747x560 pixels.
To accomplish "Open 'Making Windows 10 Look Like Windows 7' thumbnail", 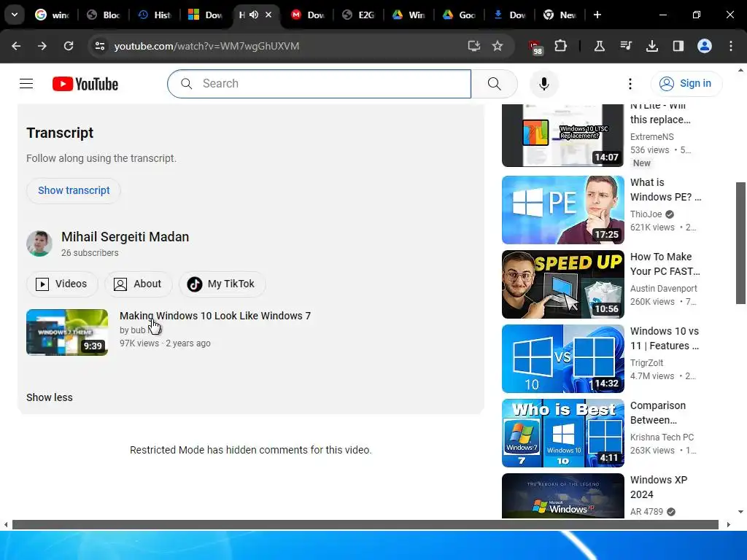I will [x=67, y=332].
